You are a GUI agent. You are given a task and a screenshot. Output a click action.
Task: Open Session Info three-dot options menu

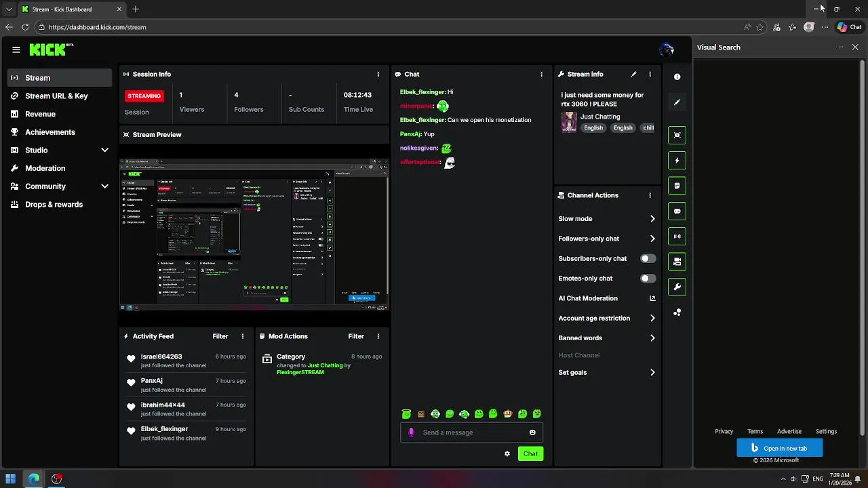point(378,74)
